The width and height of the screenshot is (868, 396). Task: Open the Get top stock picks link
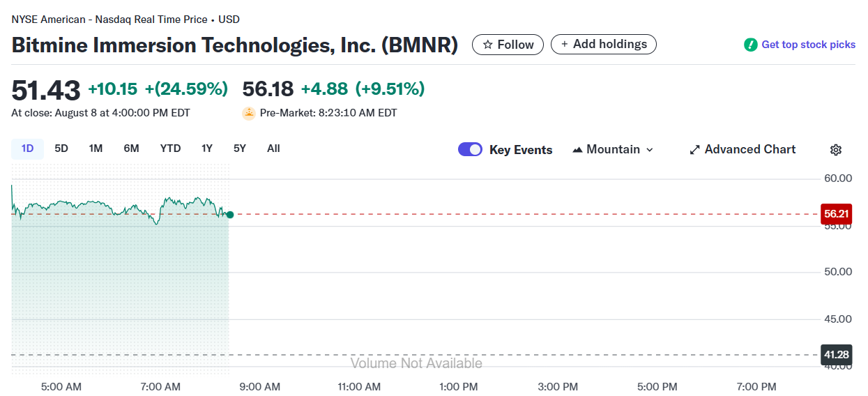(808, 45)
